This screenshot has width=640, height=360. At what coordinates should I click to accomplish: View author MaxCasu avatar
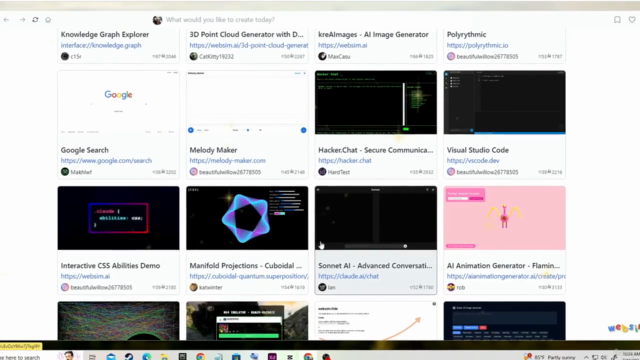(x=322, y=56)
